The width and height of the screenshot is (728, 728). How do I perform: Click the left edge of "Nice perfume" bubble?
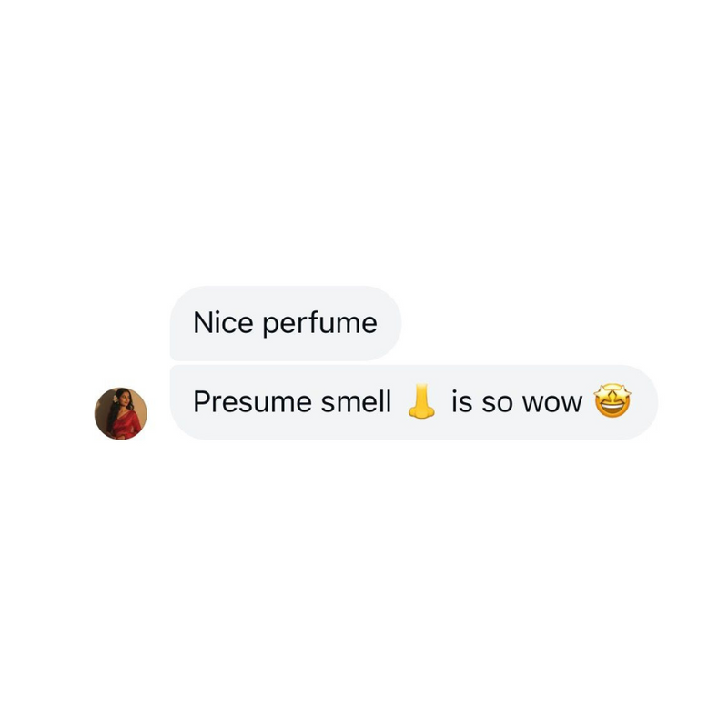(173, 323)
